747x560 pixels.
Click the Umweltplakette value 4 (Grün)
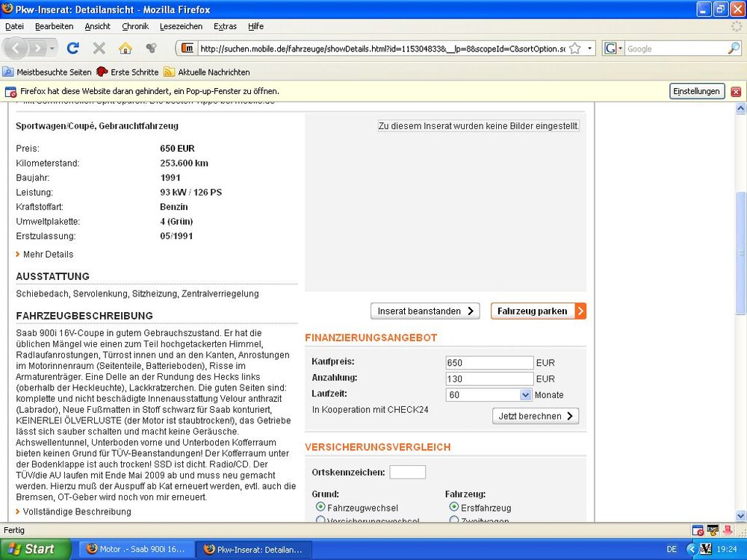(x=176, y=222)
